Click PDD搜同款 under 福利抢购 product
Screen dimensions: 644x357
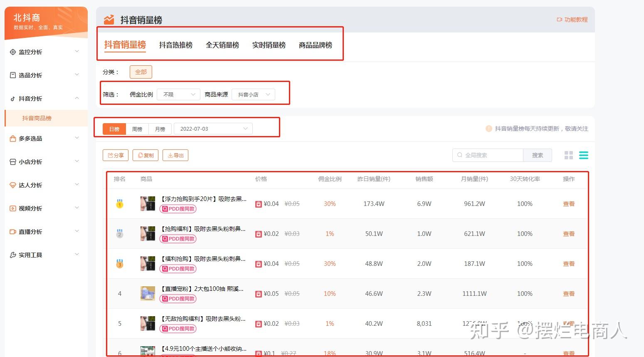point(178,269)
